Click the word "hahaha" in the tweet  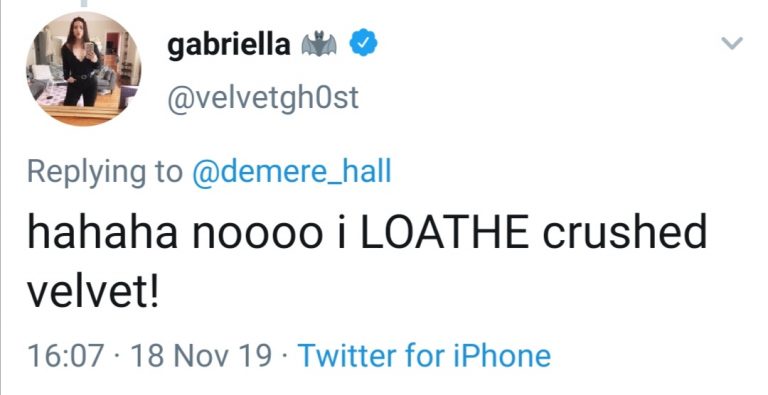[102, 232]
